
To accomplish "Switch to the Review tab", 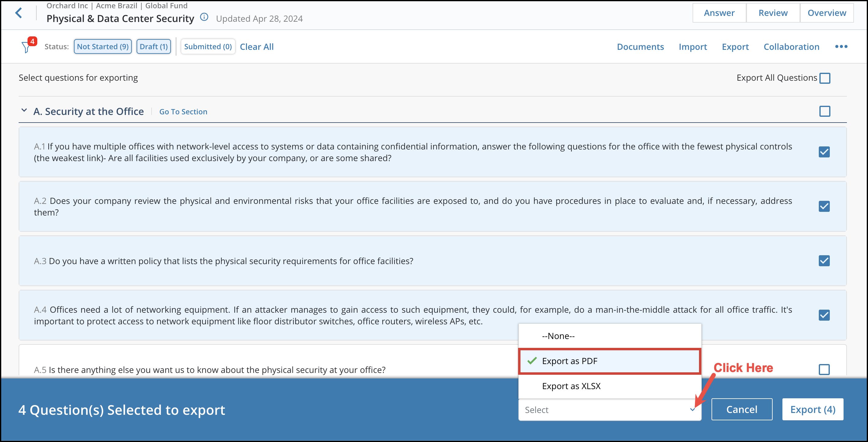I will 773,13.
